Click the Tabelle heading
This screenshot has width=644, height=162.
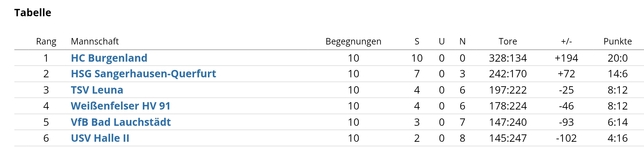coord(33,13)
